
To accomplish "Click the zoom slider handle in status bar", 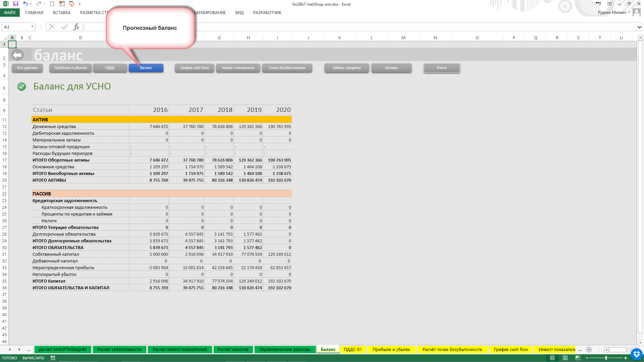I will [x=606, y=358].
